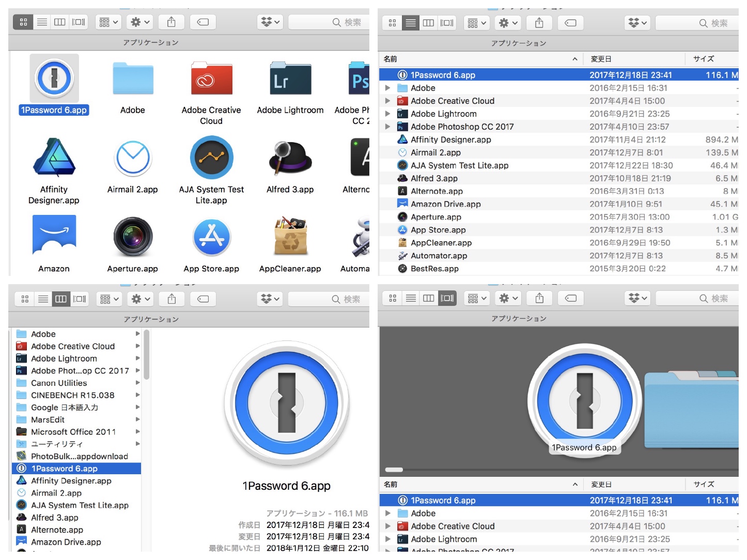Select Canon Utilities folder in column-view window
747x560 pixels.
76,383
